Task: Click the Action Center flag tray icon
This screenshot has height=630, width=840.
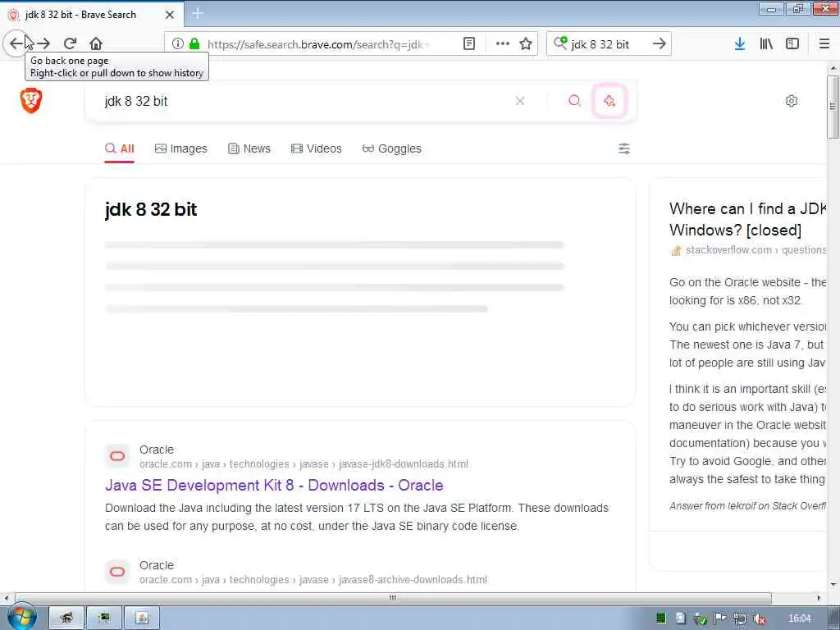Action: (720, 619)
